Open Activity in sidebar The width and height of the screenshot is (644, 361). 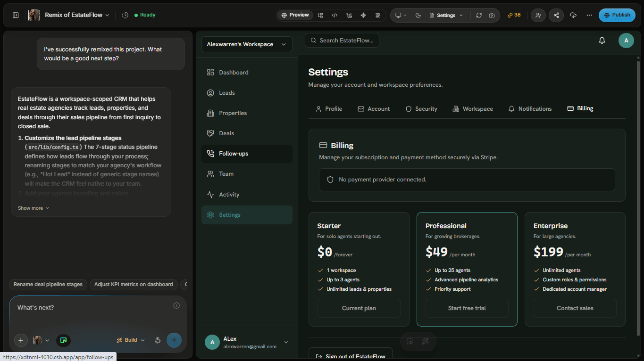tap(247, 195)
